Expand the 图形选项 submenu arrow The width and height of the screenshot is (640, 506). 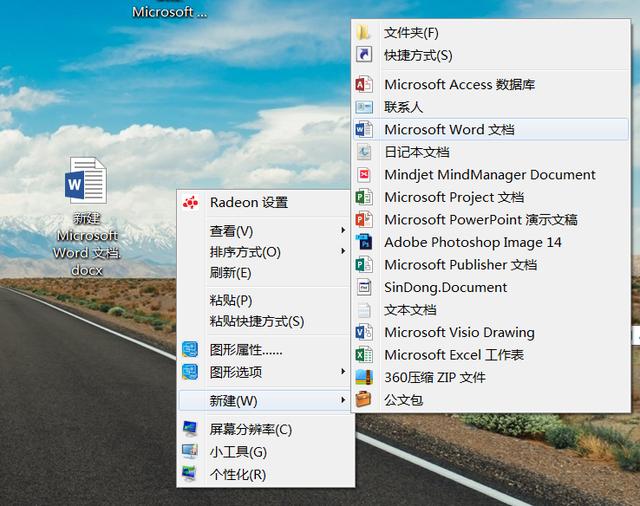pos(343,372)
